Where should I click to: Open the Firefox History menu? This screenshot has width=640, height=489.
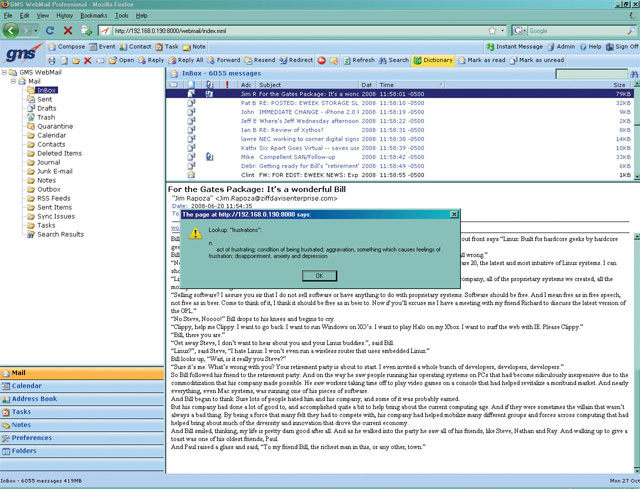(x=64, y=16)
